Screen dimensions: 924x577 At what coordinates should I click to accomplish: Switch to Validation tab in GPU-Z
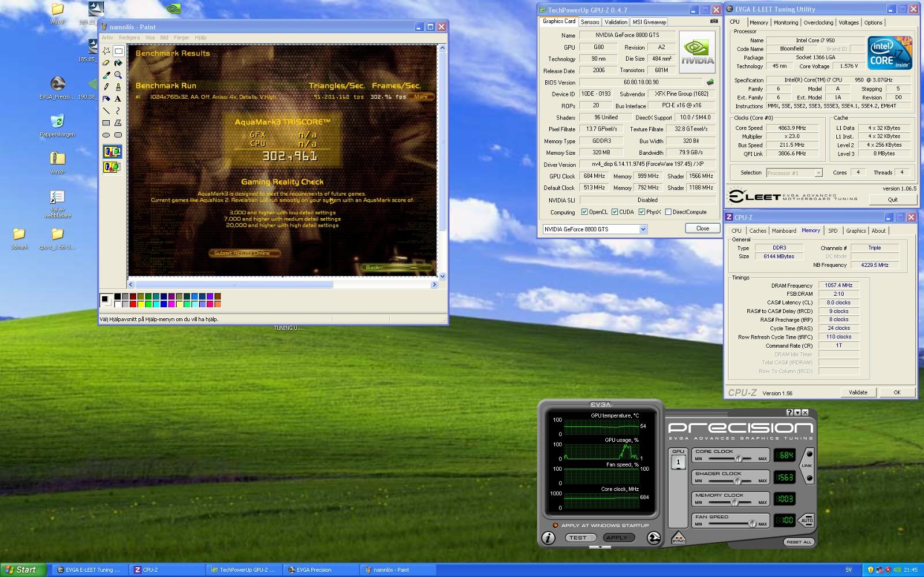[x=616, y=22]
